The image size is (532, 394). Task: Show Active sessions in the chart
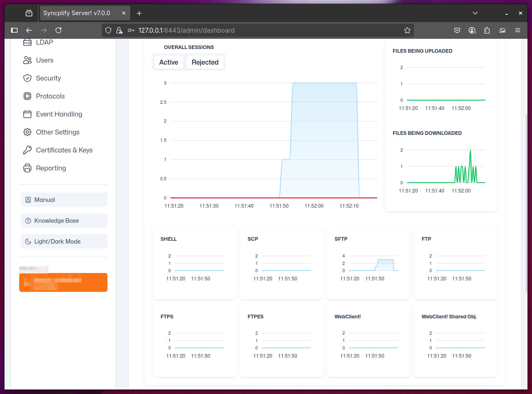point(168,62)
